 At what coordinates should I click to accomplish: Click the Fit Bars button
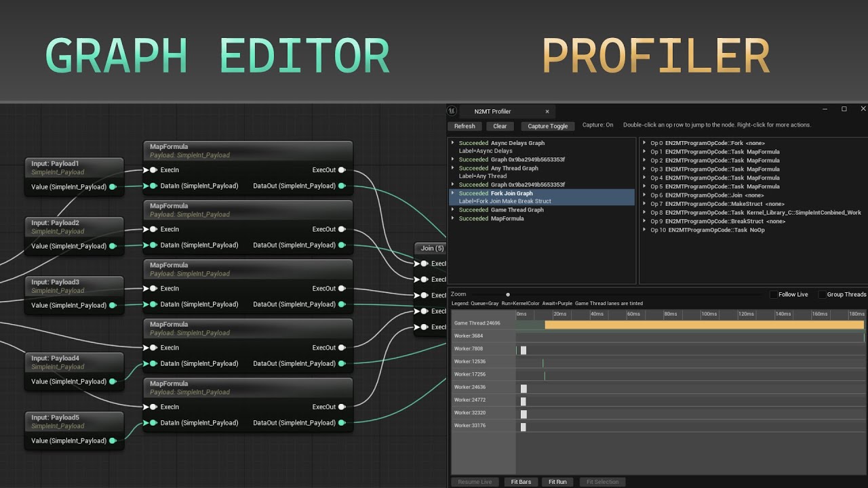(x=521, y=482)
